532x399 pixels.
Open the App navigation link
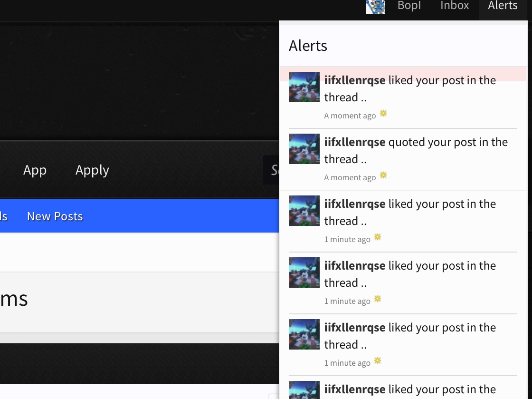coord(35,170)
